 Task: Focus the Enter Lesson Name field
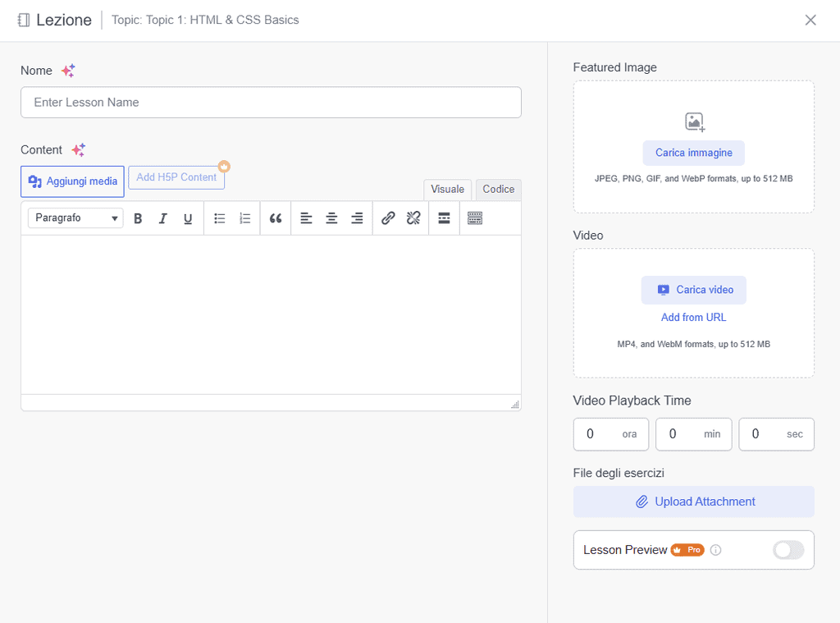pos(271,103)
